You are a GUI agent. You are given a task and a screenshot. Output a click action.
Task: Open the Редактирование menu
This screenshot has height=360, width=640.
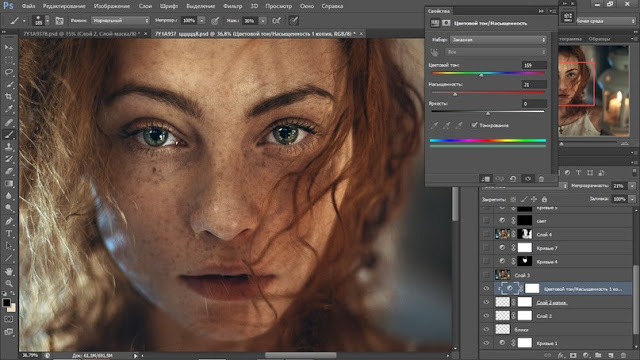(x=64, y=6)
